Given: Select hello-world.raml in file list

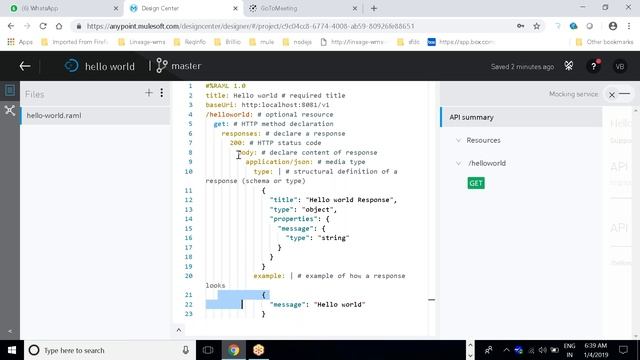Looking at the screenshot, I should (x=95, y=116).
